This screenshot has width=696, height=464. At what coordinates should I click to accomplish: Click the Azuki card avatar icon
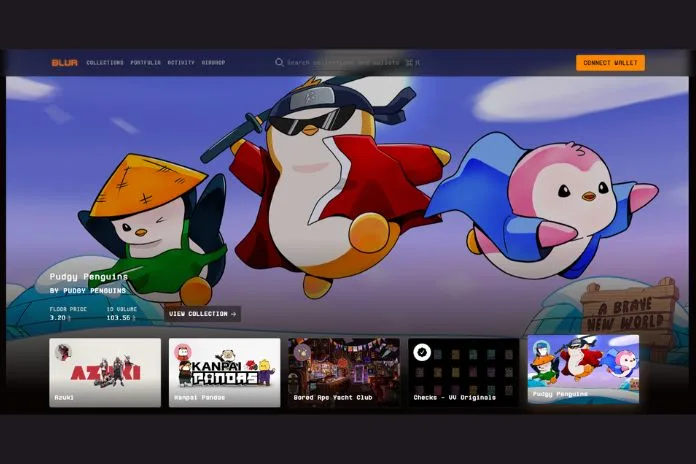pyautogui.click(x=63, y=353)
